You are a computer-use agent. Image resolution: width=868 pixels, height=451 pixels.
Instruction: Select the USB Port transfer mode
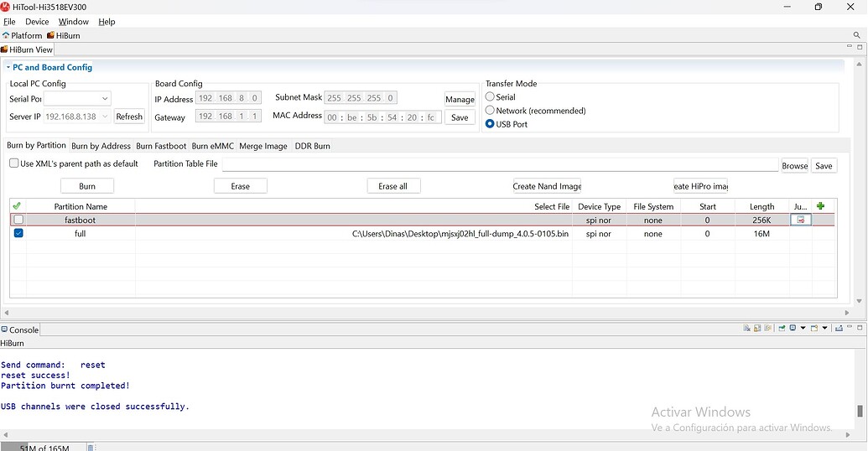click(x=490, y=124)
